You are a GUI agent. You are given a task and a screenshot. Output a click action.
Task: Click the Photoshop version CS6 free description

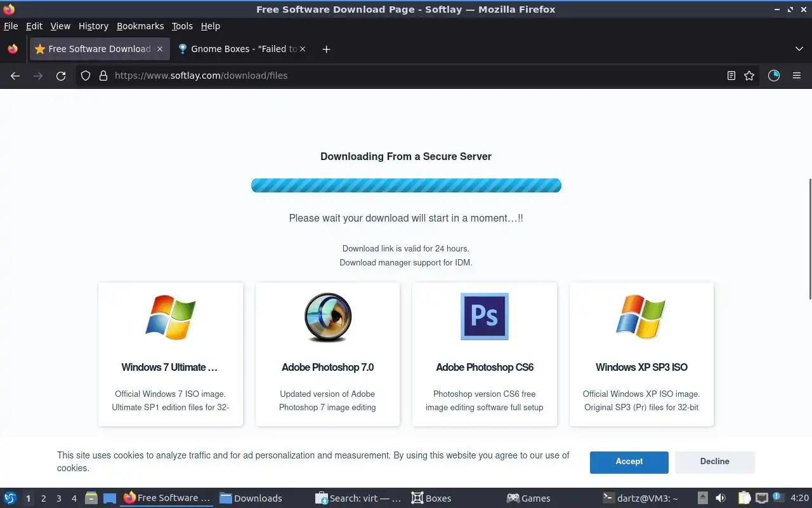click(485, 401)
